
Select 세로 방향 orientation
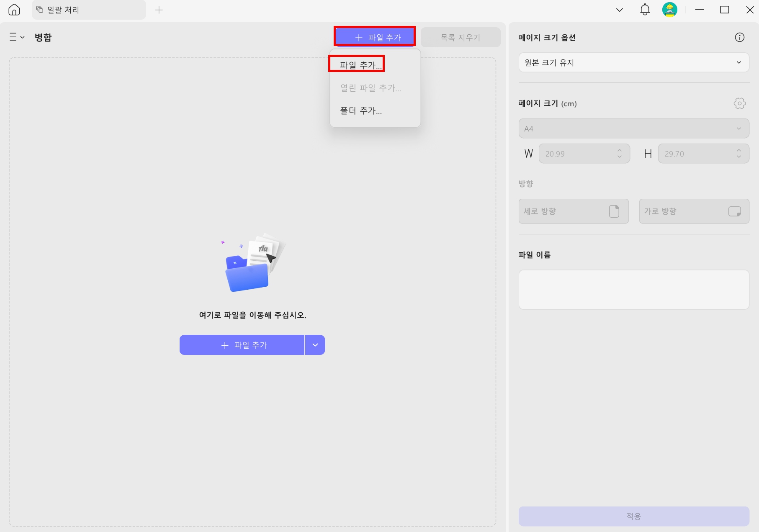point(574,211)
